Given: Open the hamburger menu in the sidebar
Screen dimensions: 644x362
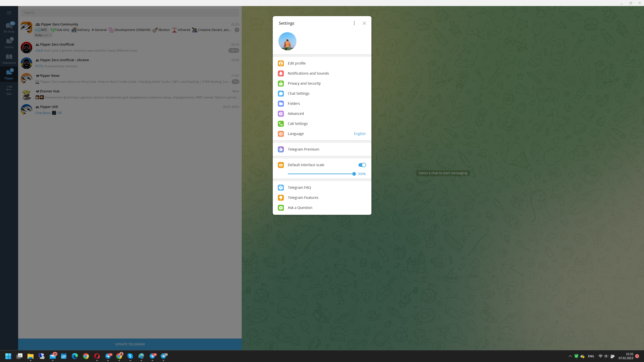Looking at the screenshot, I should click(x=9, y=12).
